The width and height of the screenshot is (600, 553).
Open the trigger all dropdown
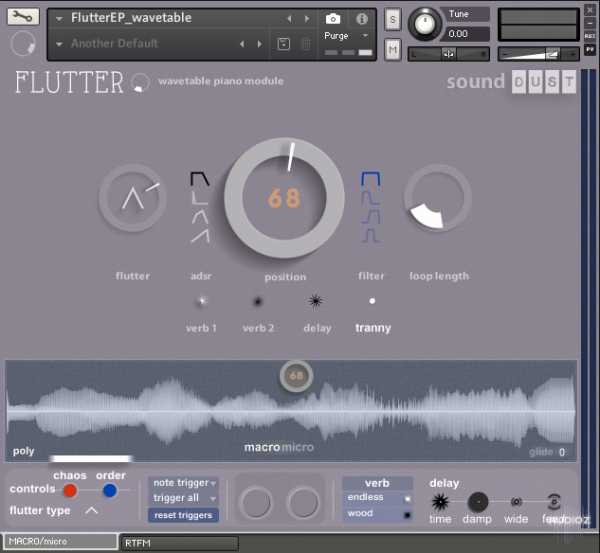(x=184, y=498)
